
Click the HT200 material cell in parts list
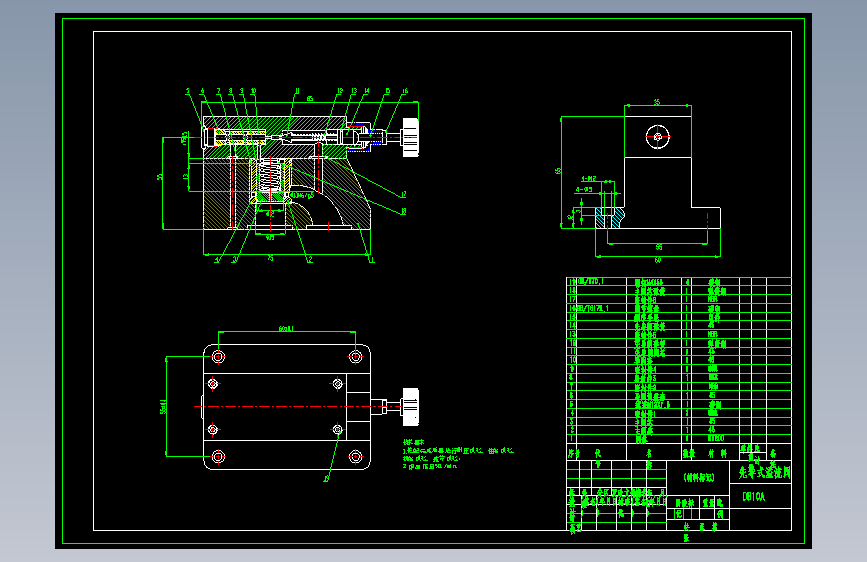(715, 438)
